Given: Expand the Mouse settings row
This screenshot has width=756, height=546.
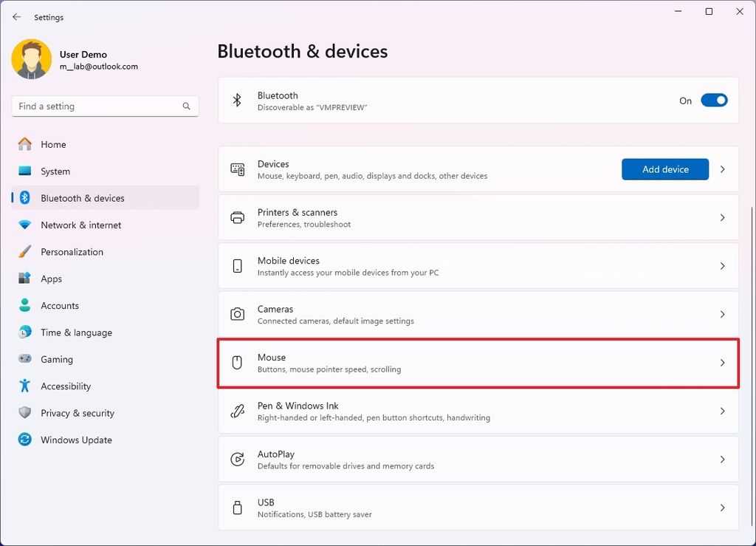Looking at the screenshot, I should (x=722, y=362).
